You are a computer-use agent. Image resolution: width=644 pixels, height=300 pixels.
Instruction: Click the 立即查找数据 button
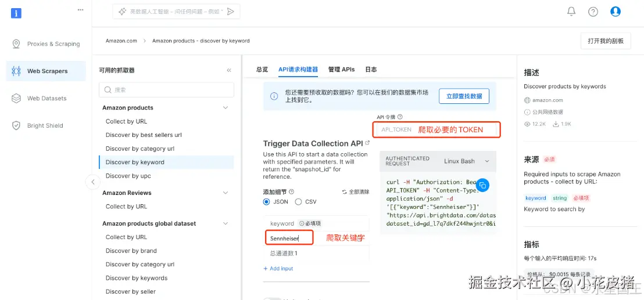464,96
